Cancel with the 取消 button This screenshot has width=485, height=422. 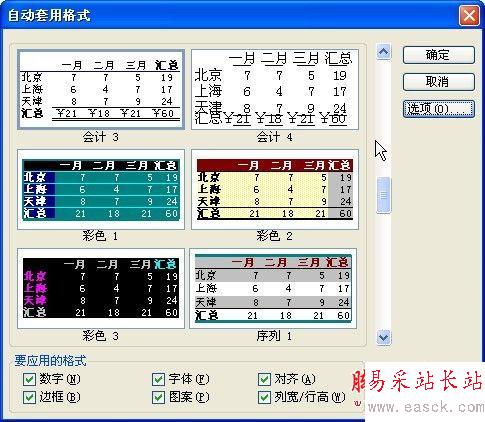[x=438, y=82]
